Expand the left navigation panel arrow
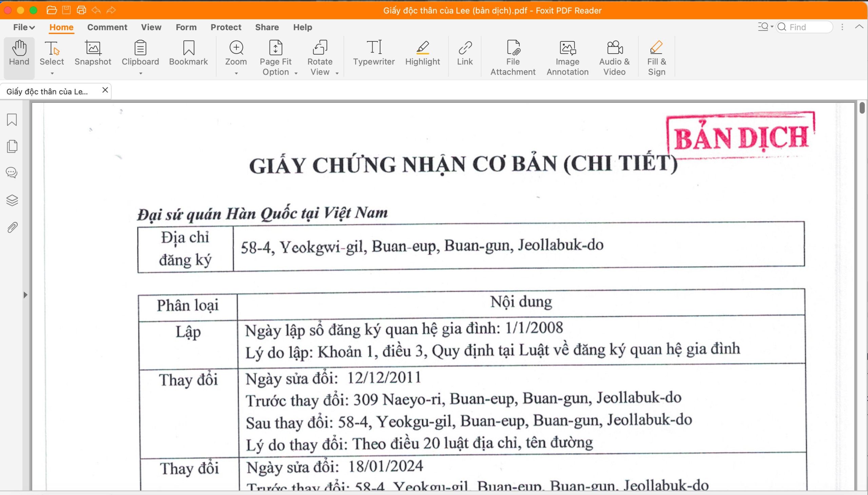This screenshot has height=495, width=868. (x=25, y=295)
